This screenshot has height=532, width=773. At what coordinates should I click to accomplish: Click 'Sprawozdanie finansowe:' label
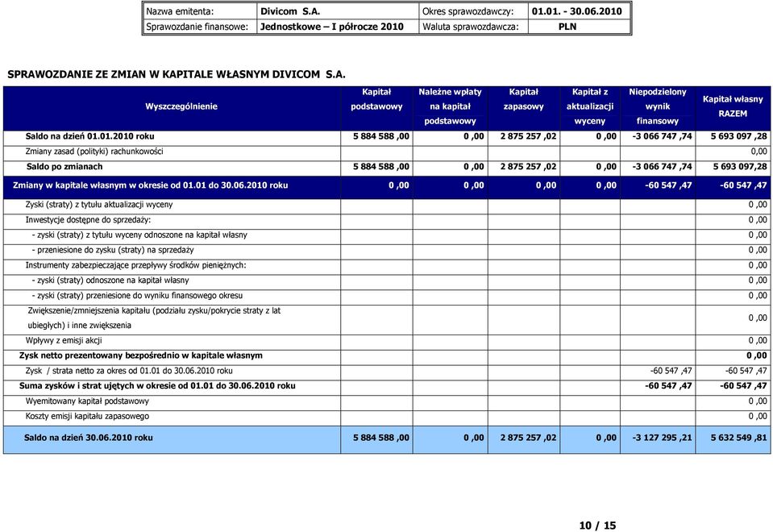(197, 27)
